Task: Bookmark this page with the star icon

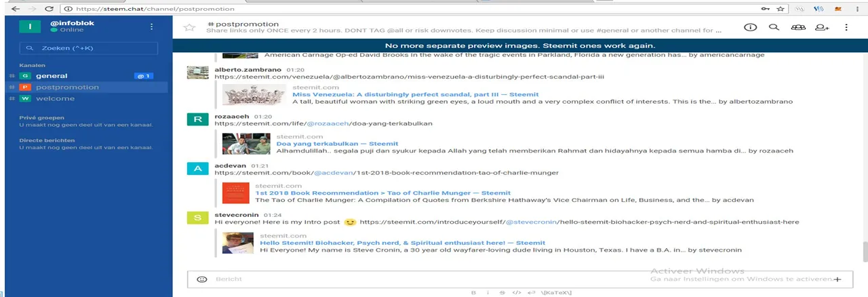Action: (781, 9)
